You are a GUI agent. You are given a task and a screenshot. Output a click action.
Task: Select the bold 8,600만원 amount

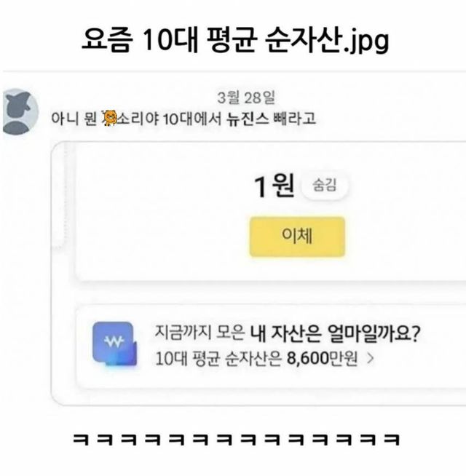click(322, 359)
